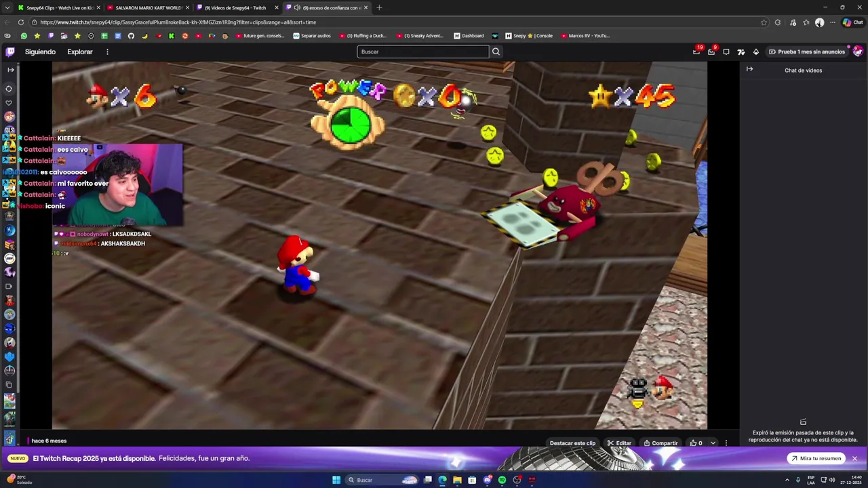Click the Twitch search magnifier button
This screenshot has width=868, height=488.
(496, 52)
